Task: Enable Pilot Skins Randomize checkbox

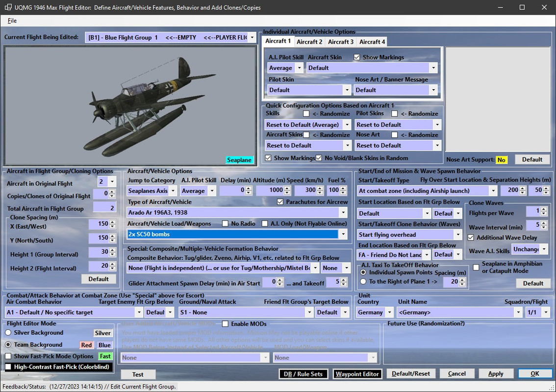Action: pyautogui.click(x=394, y=114)
